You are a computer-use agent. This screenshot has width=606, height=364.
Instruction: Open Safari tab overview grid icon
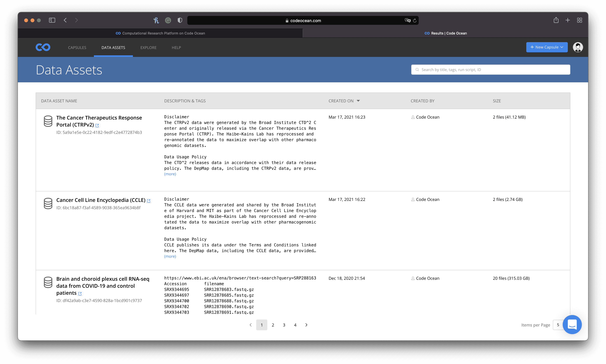coord(579,20)
